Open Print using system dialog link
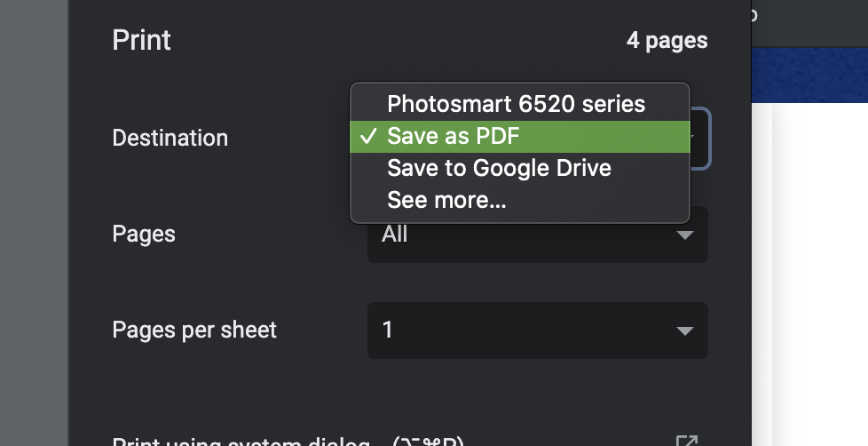 [288, 442]
